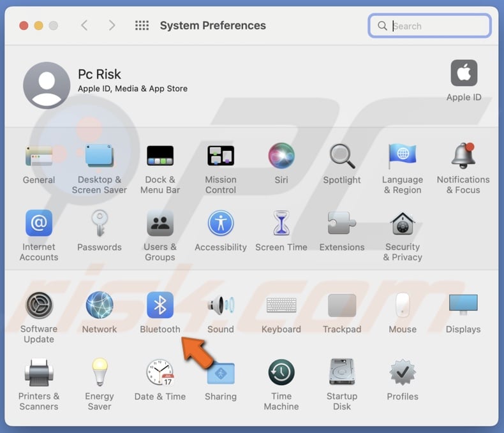Open Software Update settings
504x433 pixels.
click(x=39, y=306)
